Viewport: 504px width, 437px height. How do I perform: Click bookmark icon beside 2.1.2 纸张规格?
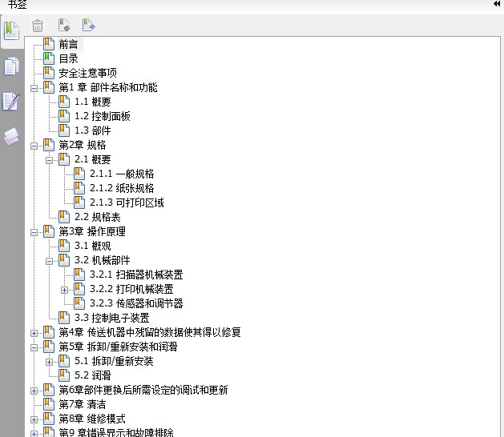[x=79, y=188]
